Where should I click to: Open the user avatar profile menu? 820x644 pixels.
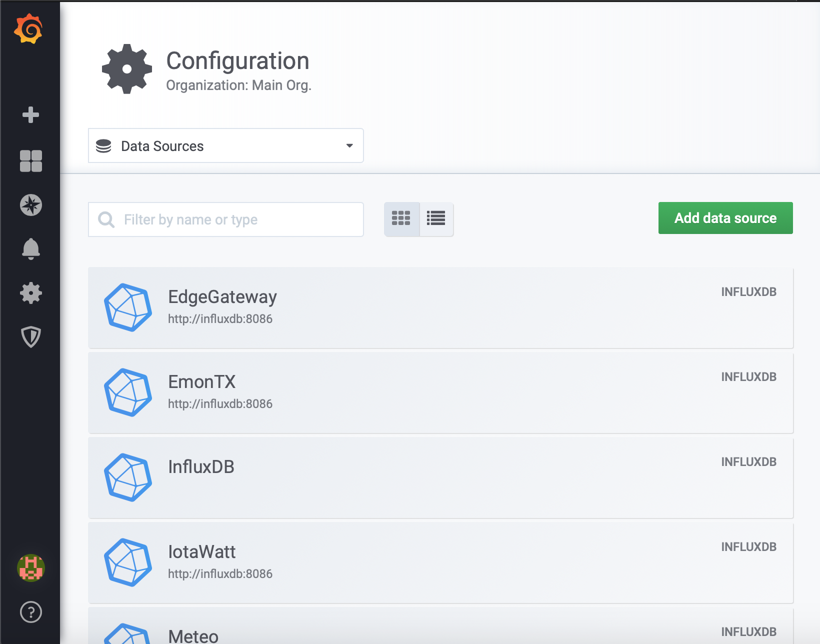click(x=31, y=568)
